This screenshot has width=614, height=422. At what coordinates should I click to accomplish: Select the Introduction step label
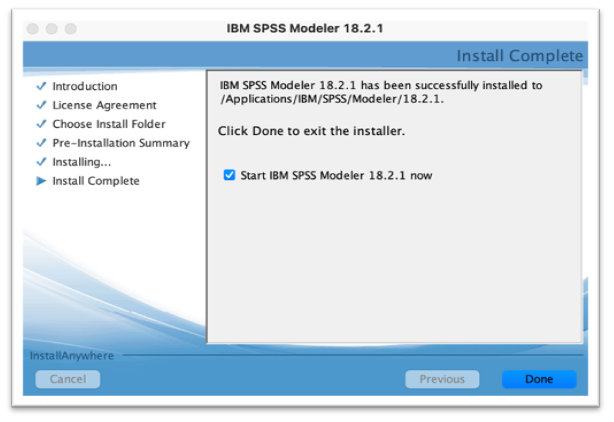coord(85,87)
